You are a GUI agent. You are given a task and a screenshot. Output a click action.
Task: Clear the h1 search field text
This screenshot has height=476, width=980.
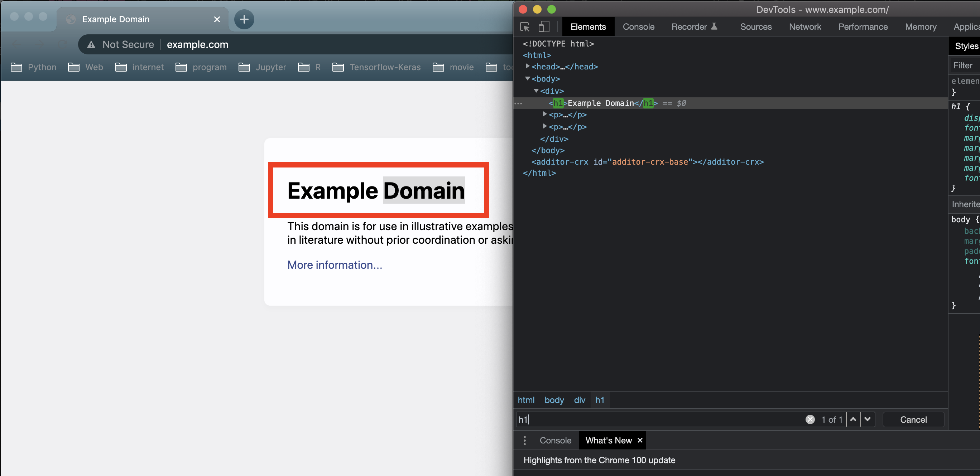click(810, 419)
